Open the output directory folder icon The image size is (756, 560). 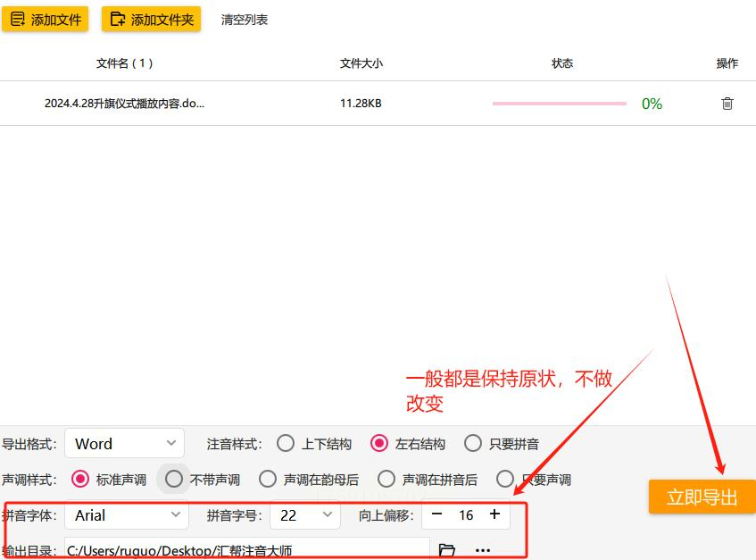tap(447, 550)
